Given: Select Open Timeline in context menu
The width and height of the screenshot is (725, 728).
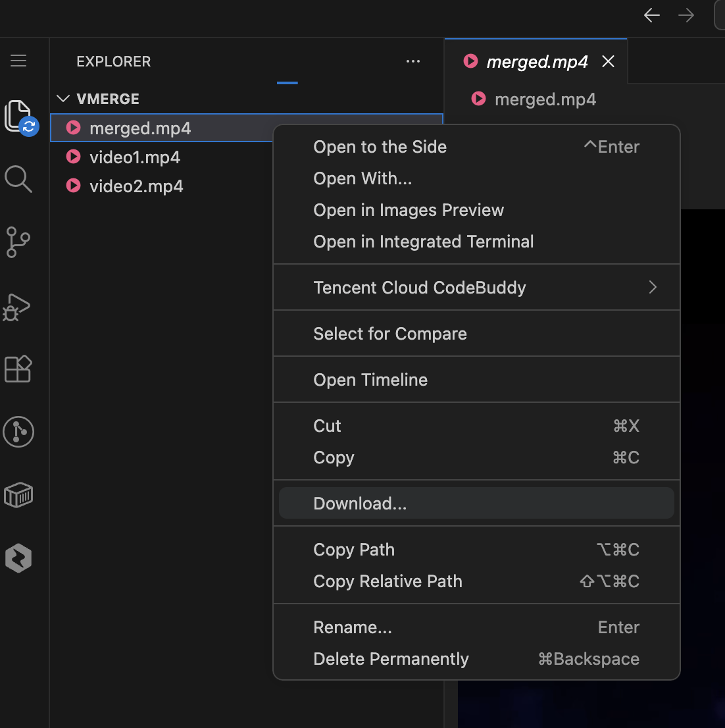Looking at the screenshot, I should 476,380.
